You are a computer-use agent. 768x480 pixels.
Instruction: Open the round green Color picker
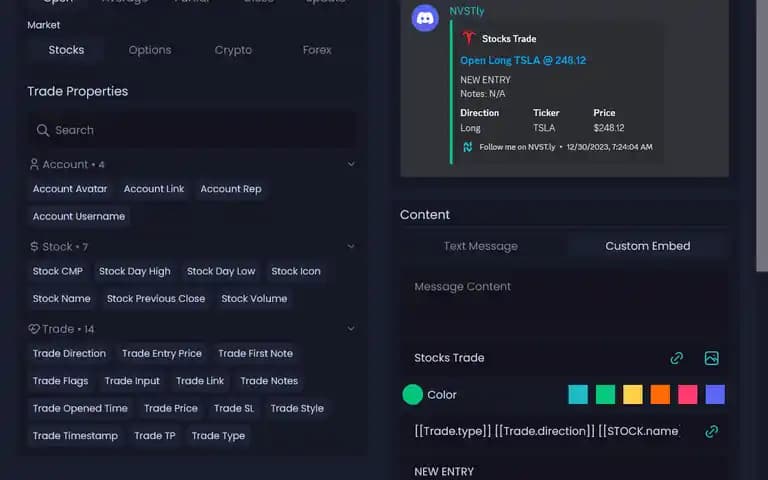pos(412,395)
